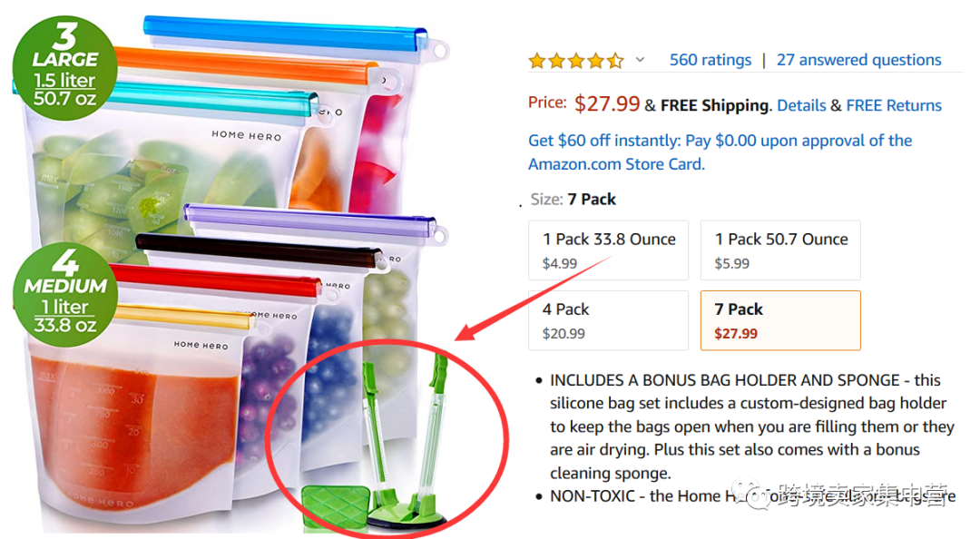This screenshot has height=539, width=980.
Task: Open the 27 answered questions link
Action: point(858,60)
